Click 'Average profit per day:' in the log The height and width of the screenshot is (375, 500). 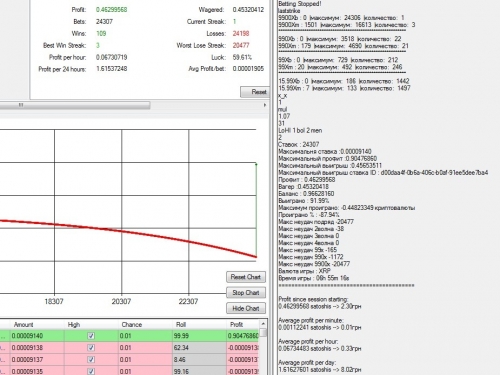(x=307, y=362)
